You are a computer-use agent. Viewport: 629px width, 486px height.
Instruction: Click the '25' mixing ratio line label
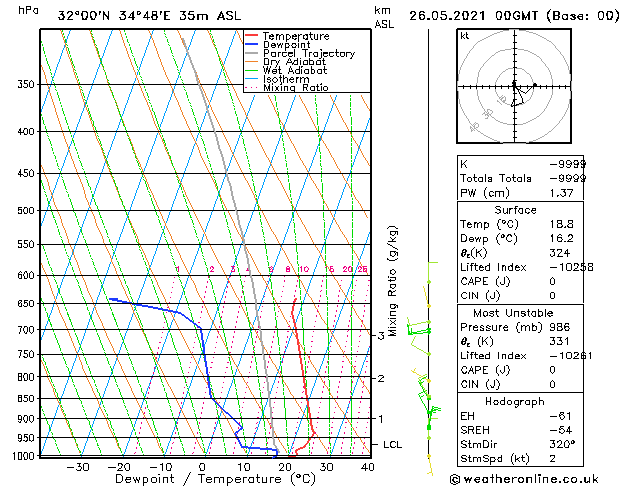(362, 269)
